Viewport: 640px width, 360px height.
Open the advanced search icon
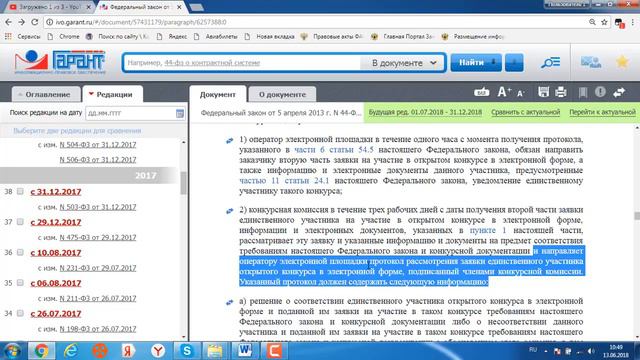coord(550,62)
